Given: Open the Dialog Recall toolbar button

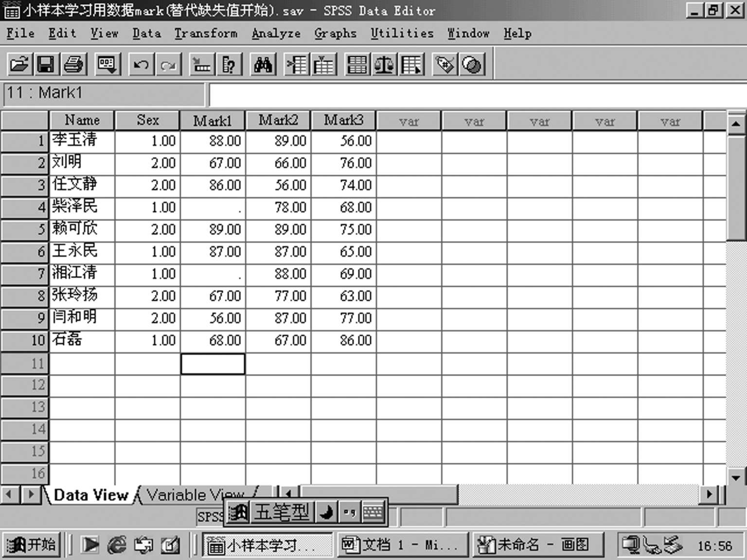Looking at the screenshot, I should pyautogui.click(x=107, y=64).
